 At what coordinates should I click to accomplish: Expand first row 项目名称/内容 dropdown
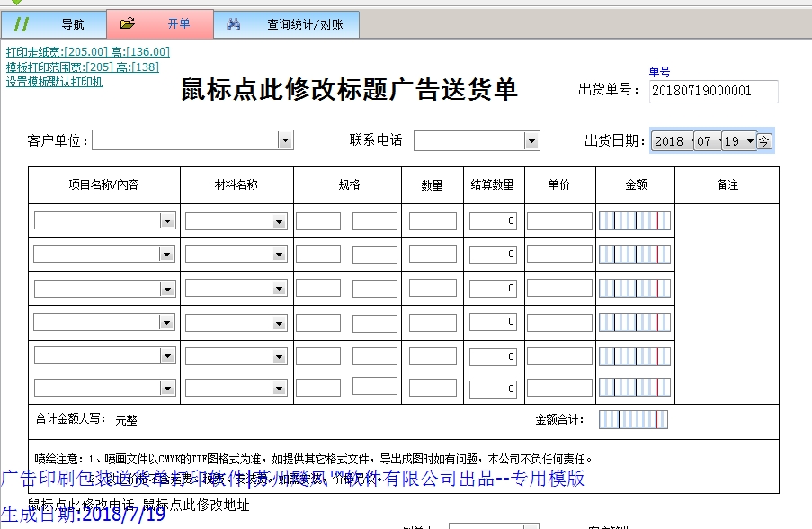[x=167, y=221]
